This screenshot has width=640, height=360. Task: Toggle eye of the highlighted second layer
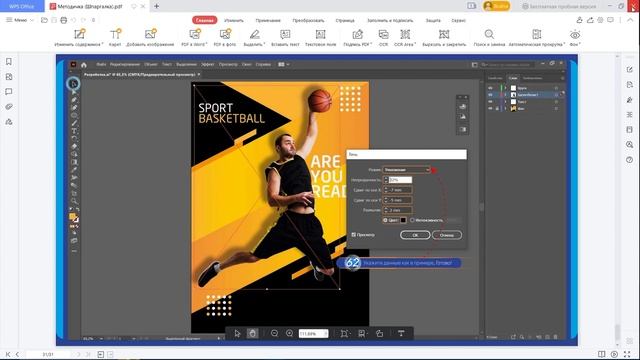[x=490, y=95]
